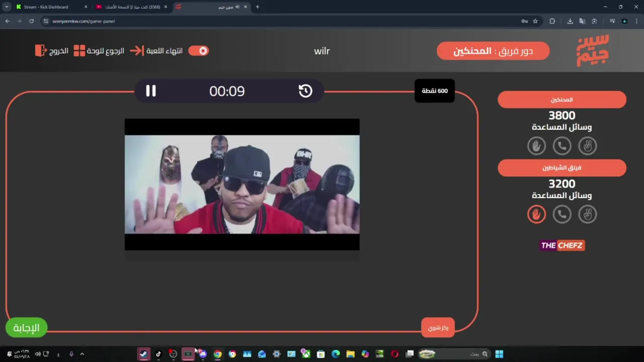Click the music video thumbnail
644x362 pixels.
(242, 185)
